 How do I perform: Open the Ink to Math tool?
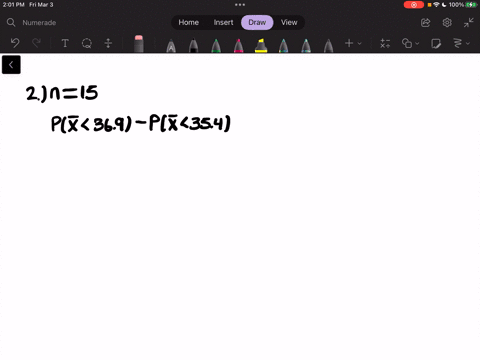pos(385,43)
